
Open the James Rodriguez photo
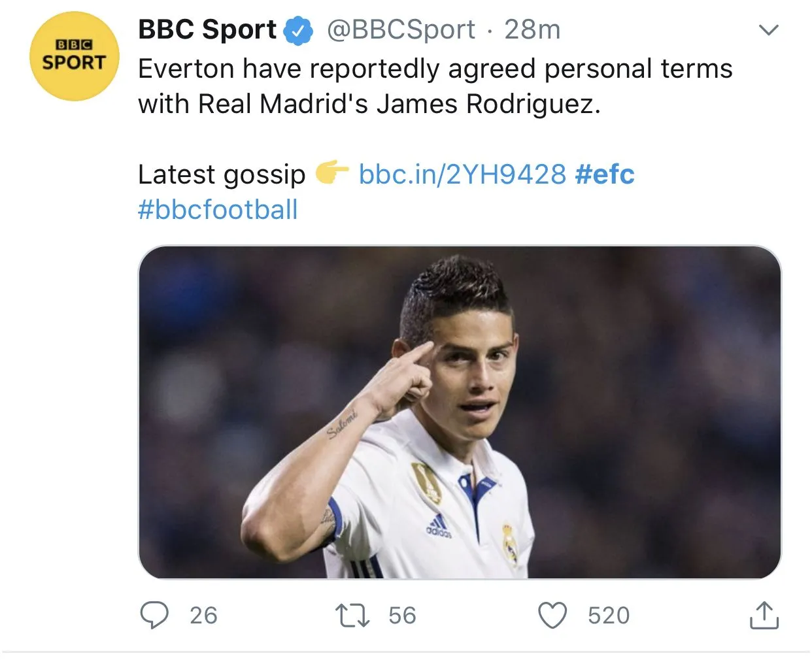460,412
